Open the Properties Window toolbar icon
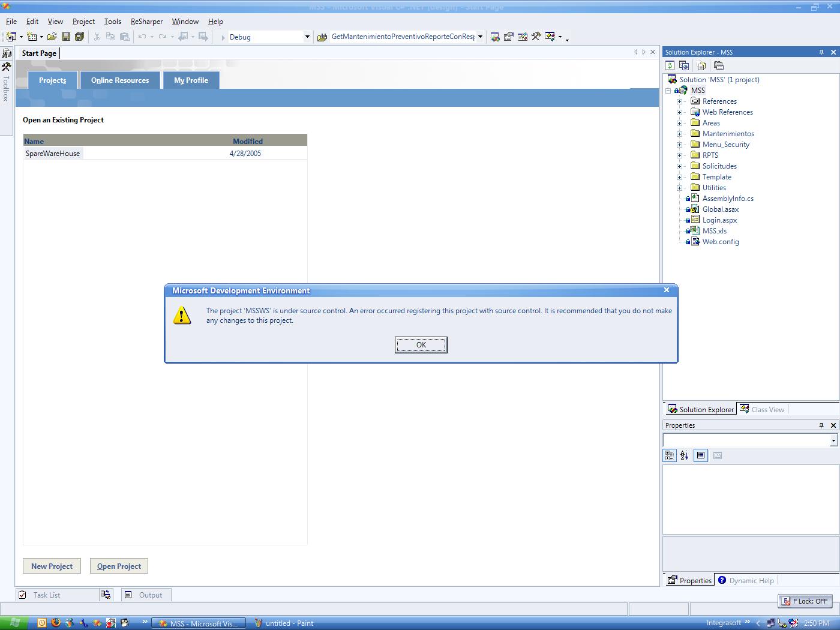The image size is (840, 630). click(509, 37)
